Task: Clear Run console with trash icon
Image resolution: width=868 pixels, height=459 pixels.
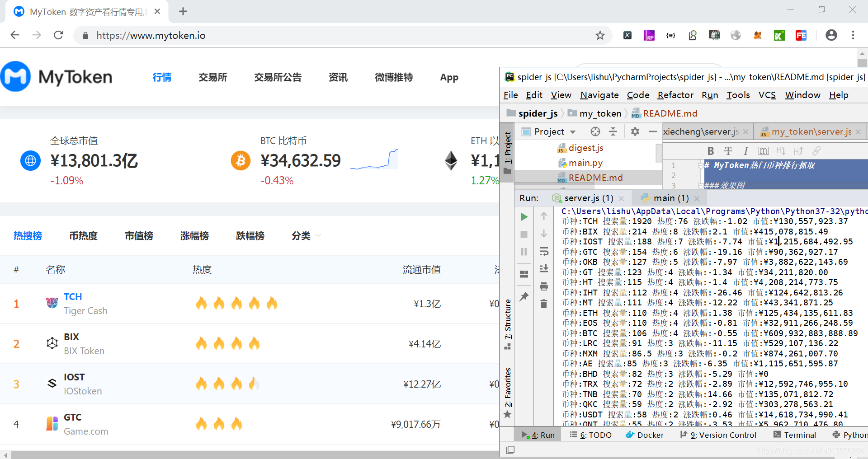Action: point(544,304)
